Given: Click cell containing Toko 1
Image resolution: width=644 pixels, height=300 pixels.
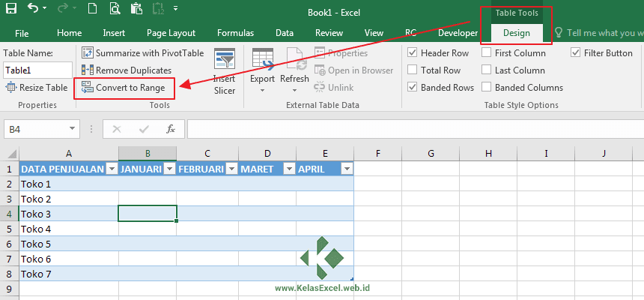Looking at the screenshot, I should click(69, 184).
